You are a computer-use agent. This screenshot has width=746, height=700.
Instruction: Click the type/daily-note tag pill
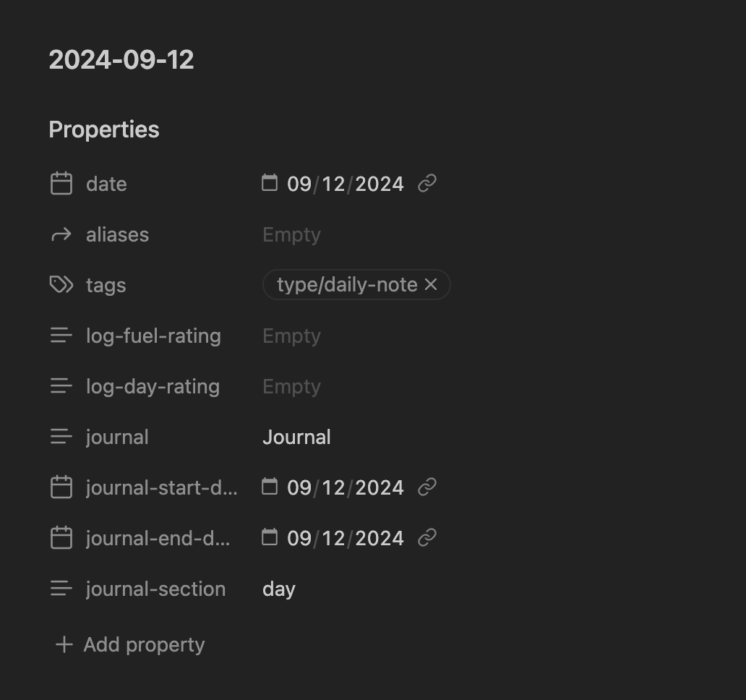pos(346,285)
